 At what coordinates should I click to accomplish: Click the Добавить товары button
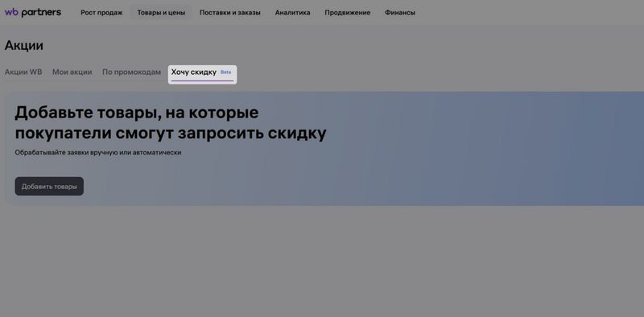click(49, 187)
